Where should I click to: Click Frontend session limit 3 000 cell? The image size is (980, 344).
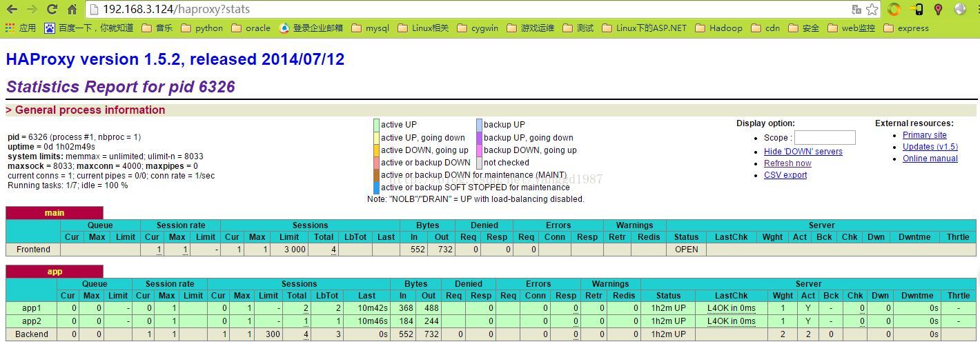[289, 250]
